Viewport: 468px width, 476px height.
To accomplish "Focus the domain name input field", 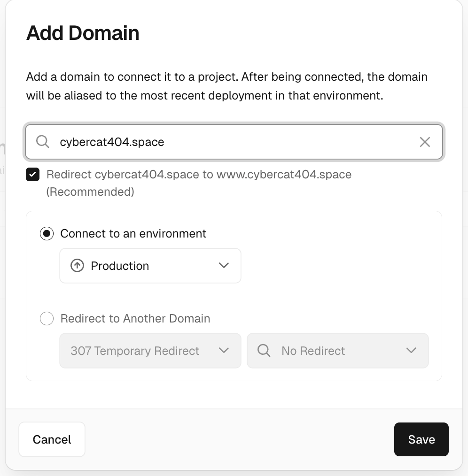I will (x=234, y=142).
